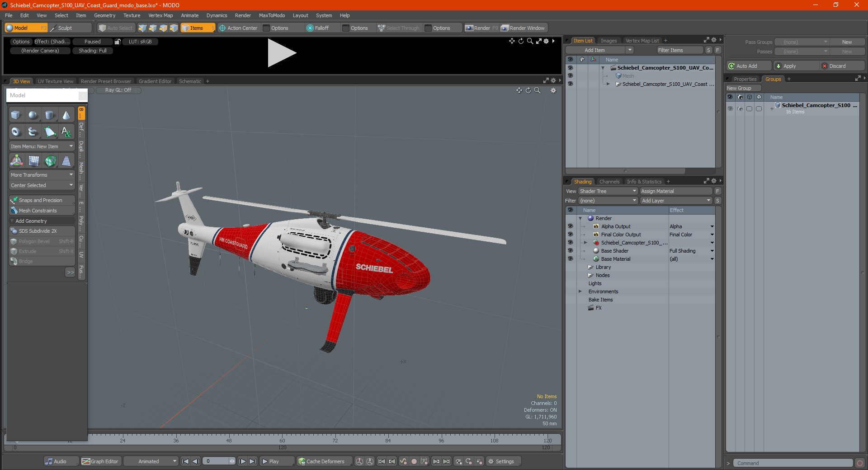Open Center Selected dropdown
Image resolution: width=868 pixels, height=470 pixels.
pyautogui.click(x=42, y=185)
